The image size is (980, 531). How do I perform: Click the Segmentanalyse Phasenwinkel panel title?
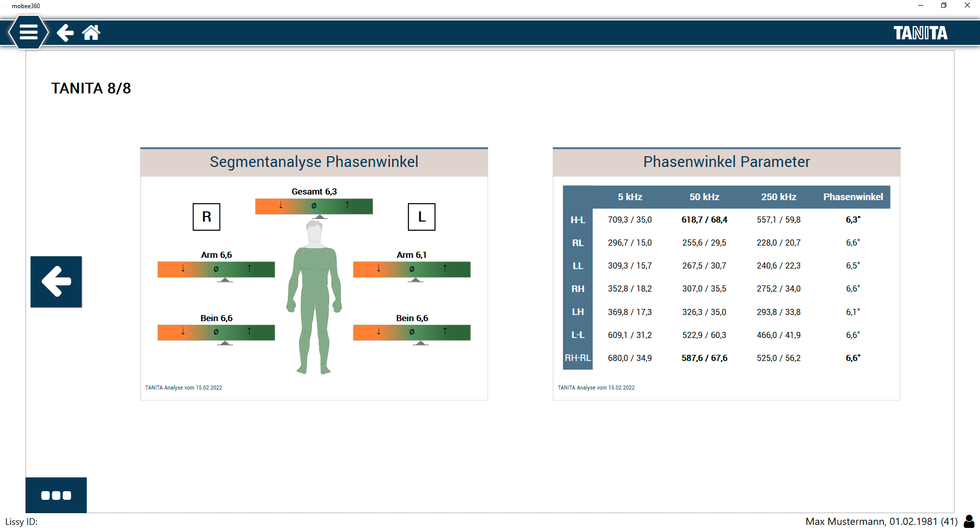click(314, 162)
